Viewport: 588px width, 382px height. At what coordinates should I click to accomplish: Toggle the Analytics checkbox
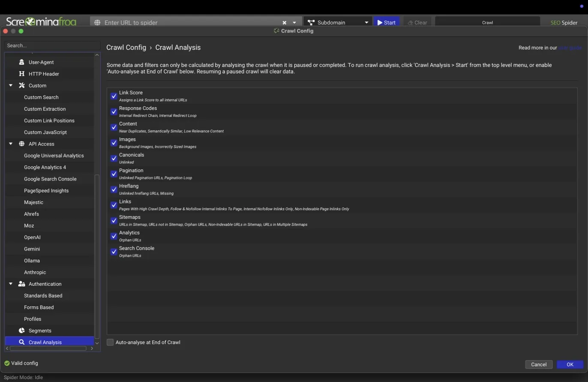(x=114, y=236)
